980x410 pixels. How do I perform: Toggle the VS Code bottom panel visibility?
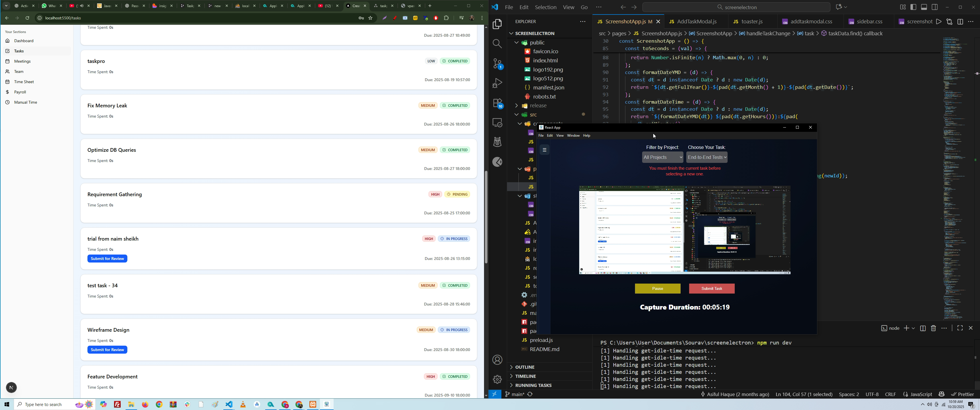pyautogui.click(x=924, y=7)
